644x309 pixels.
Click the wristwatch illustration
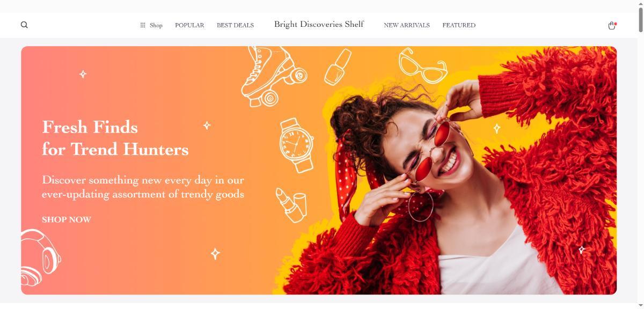(x=296, y=145)
